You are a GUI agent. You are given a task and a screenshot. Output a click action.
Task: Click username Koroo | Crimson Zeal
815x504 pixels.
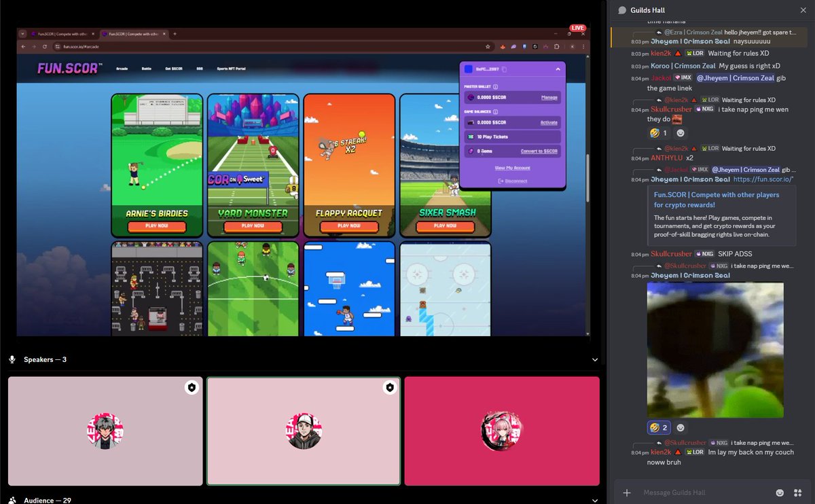pos(683,66)
